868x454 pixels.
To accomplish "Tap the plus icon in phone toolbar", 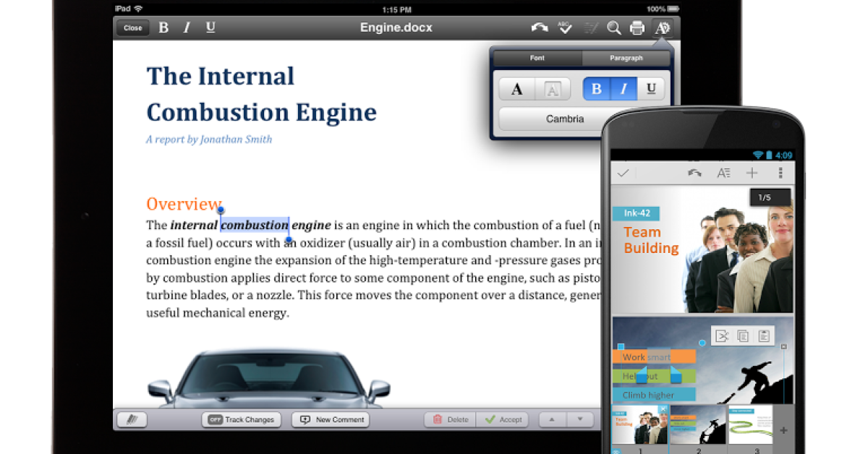I will [752, 173].
